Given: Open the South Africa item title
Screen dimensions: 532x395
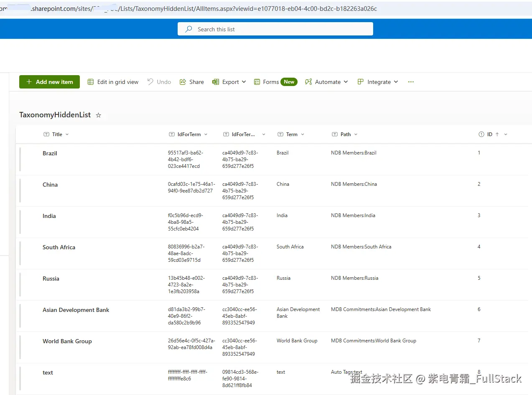Looking at the screenshot, I should [x=59, y=247].
